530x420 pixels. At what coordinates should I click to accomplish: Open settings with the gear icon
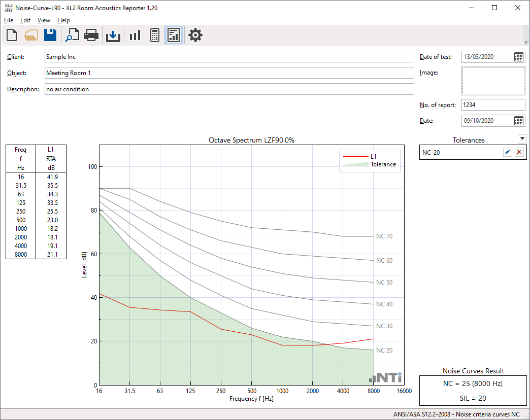tap(195, 35)
